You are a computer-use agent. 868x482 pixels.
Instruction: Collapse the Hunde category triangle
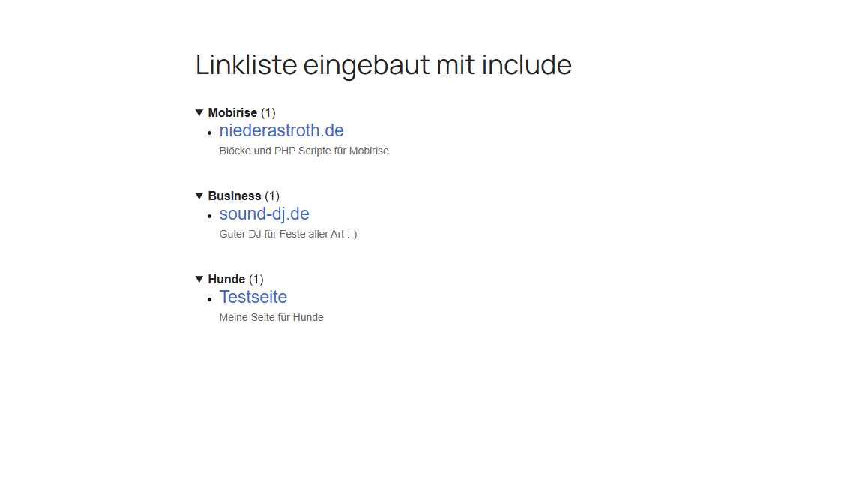click(x=199, y=279)
